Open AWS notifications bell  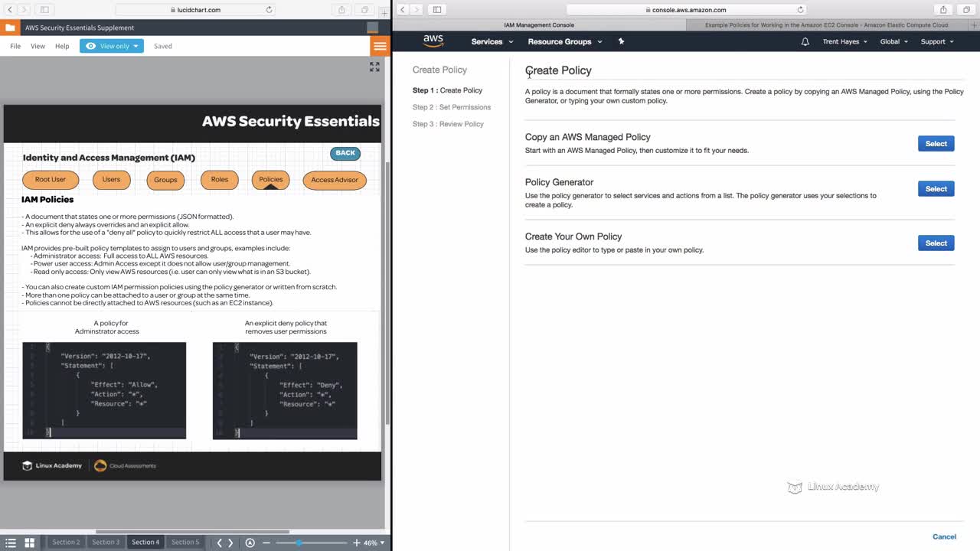pyautogui.click(x=805, y=41)
